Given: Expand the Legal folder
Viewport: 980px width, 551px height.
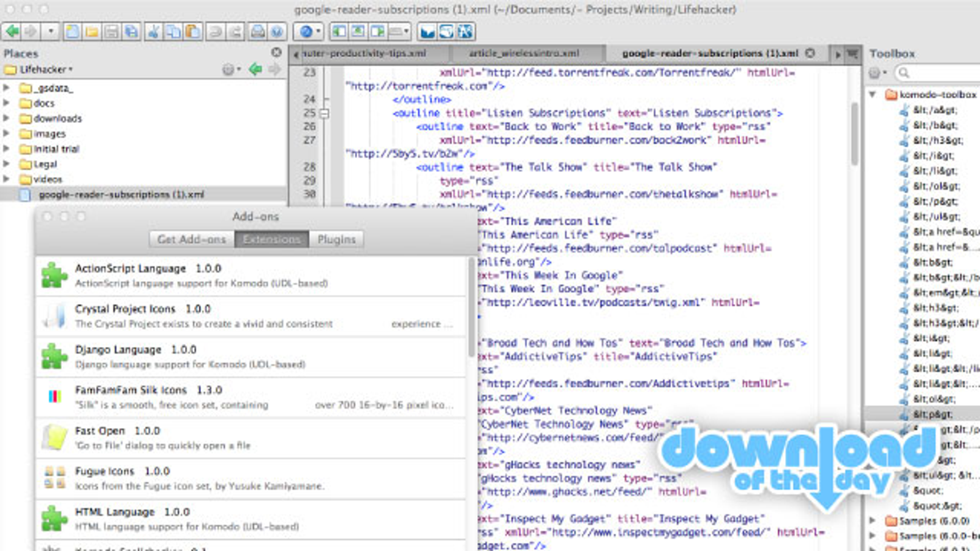Looking at the screenshot, I should (x=7, y=164).
